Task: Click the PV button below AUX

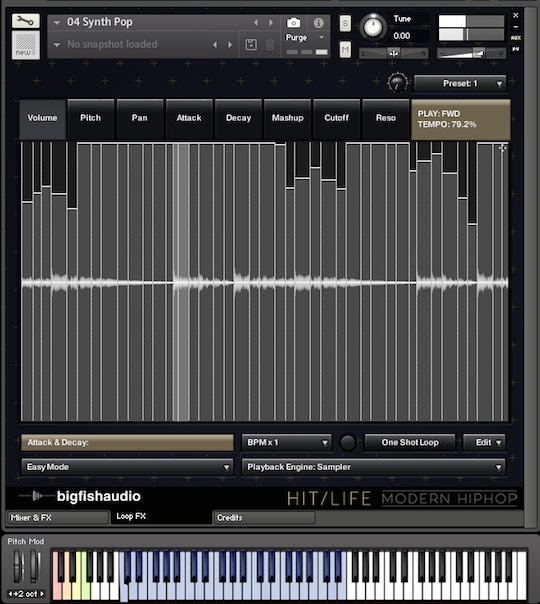Action: (516, 49)
